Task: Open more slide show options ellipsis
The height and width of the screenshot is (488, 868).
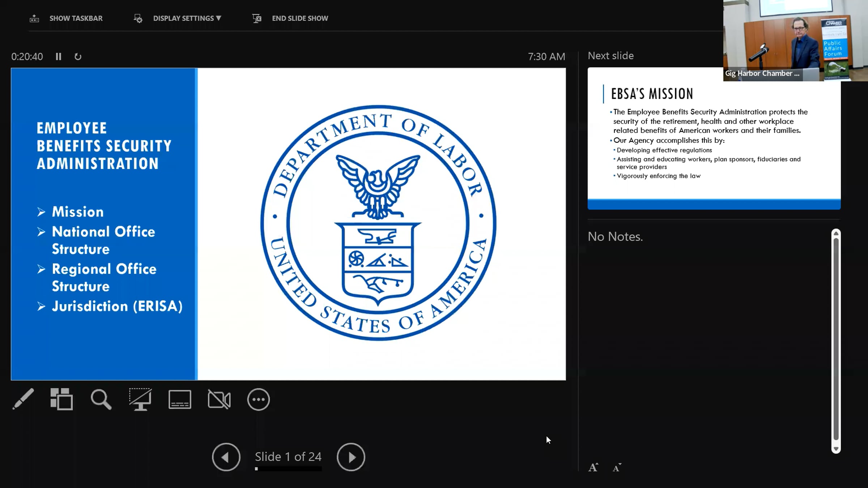Action: 259,399
